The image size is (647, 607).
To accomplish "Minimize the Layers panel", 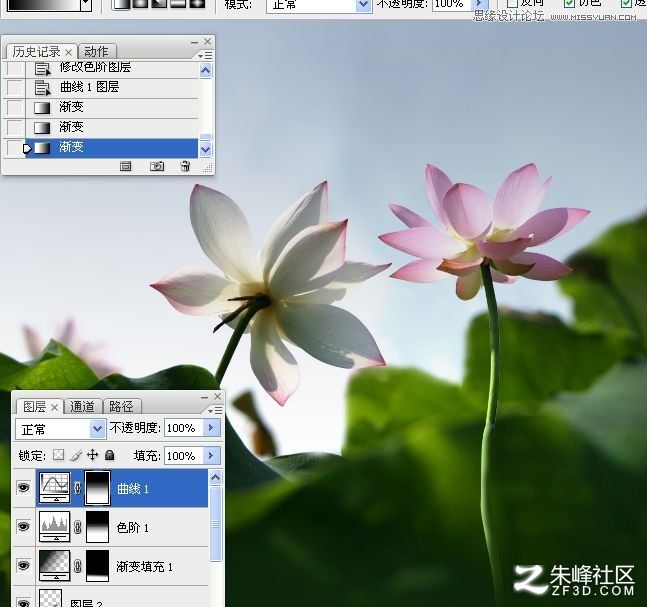I will [x=204, y=397].
